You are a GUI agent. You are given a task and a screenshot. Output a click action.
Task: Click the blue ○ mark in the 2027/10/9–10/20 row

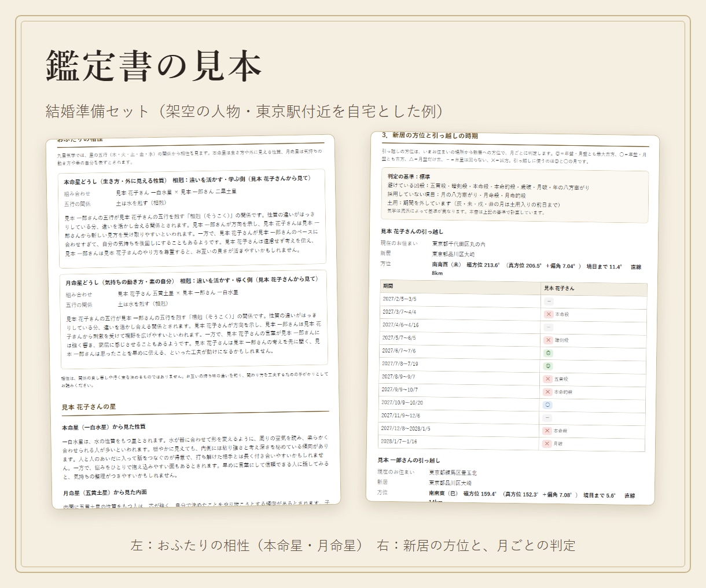pyautogui.click(x=547, y=405)
